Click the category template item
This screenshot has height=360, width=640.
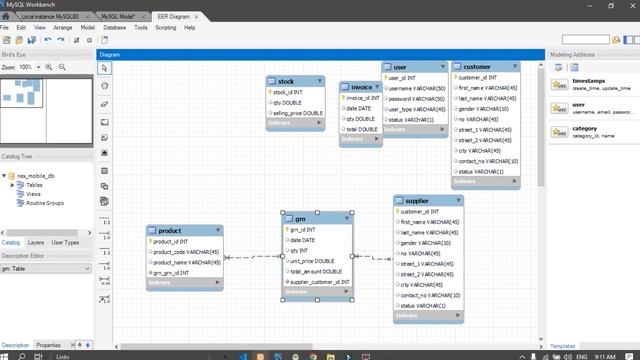pos(593,132)
